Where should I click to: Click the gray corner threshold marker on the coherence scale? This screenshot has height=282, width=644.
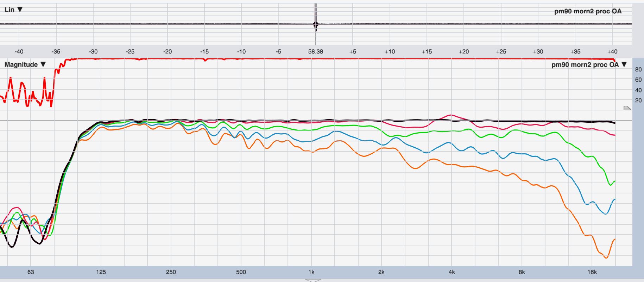(627, 108)
